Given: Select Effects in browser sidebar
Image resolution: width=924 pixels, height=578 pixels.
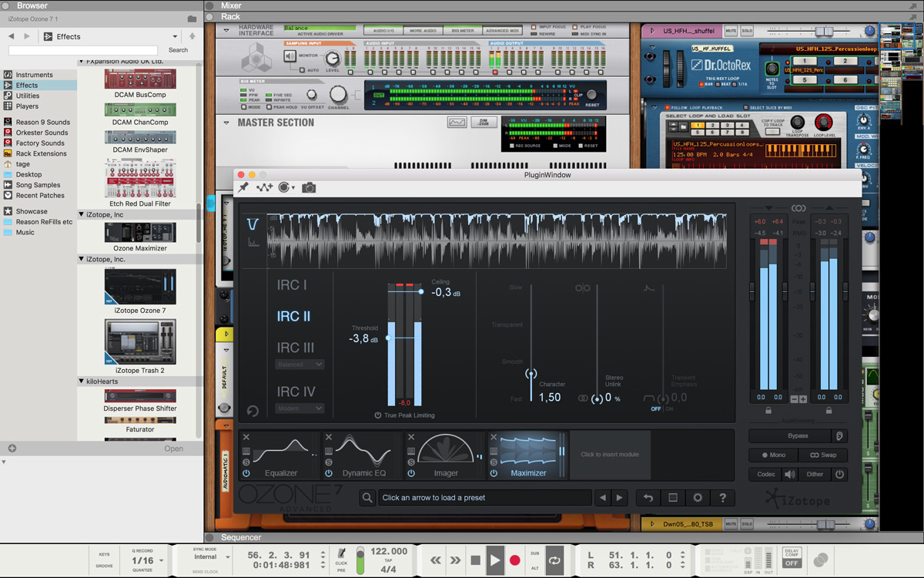Looking at the screenshot, I should tap(27, 86).
